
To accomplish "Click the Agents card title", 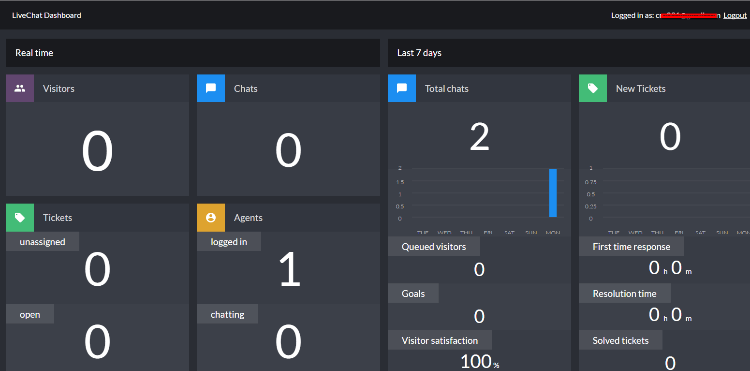I will click(248, 218).
